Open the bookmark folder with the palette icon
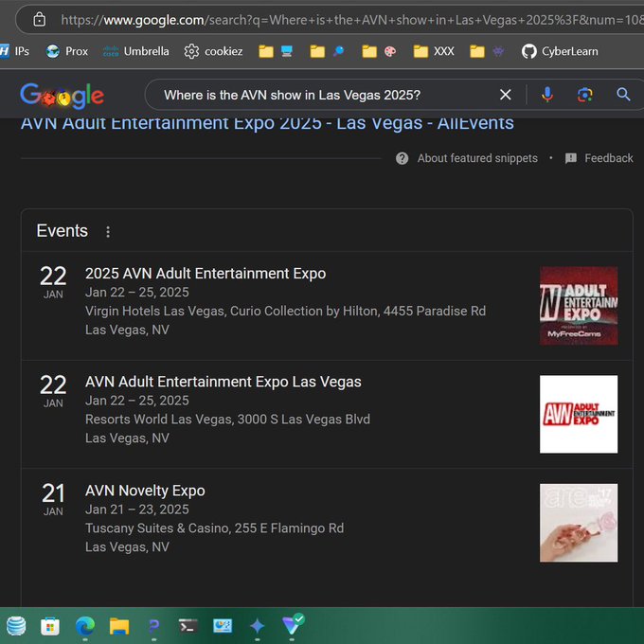The image size is (644, 644). 379,51
